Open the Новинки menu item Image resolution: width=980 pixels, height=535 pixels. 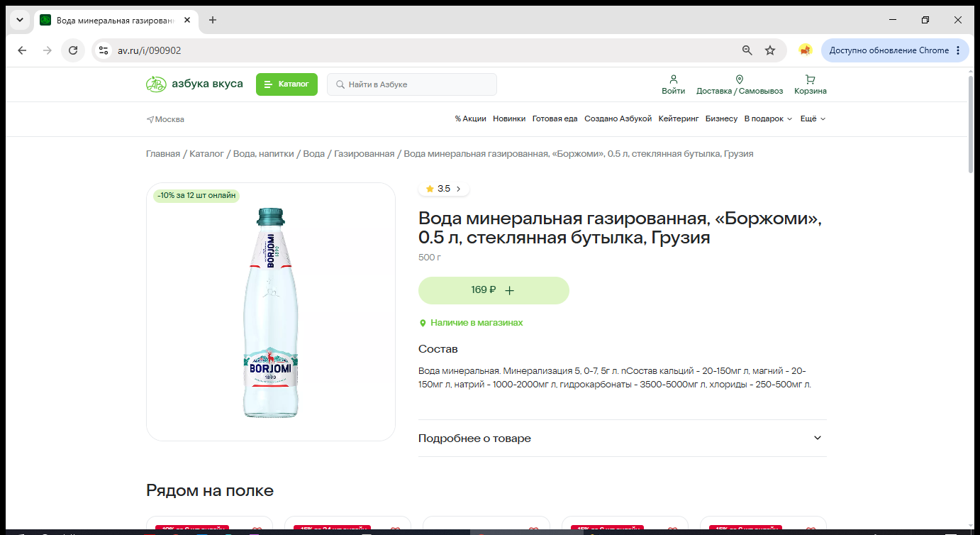pos(509,119)
